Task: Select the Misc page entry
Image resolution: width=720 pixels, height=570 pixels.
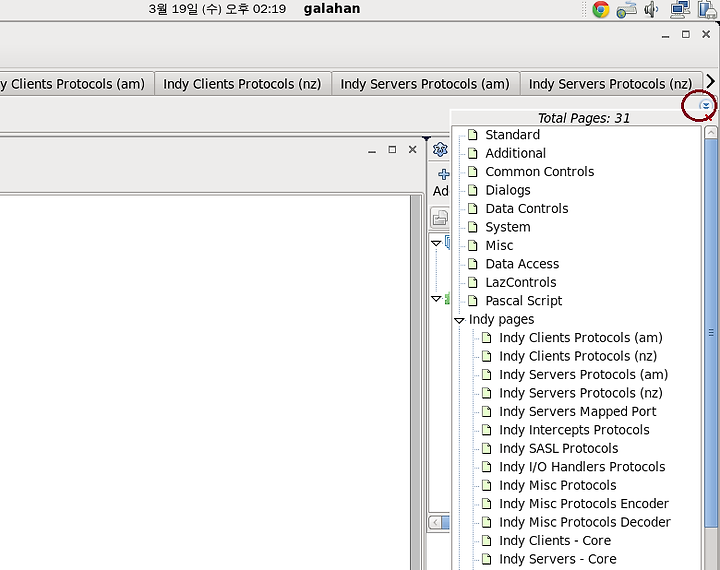Action: 499,245
